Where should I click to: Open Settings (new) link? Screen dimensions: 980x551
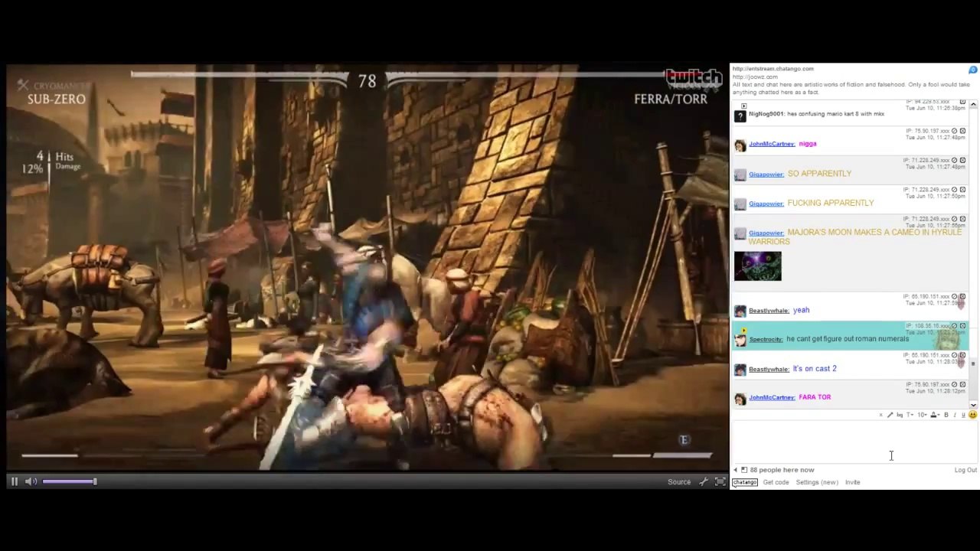817,482
